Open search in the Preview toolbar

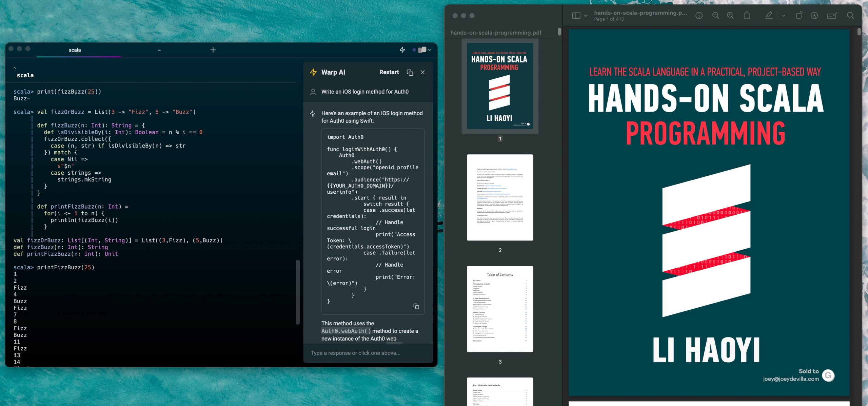pos(850,16)
